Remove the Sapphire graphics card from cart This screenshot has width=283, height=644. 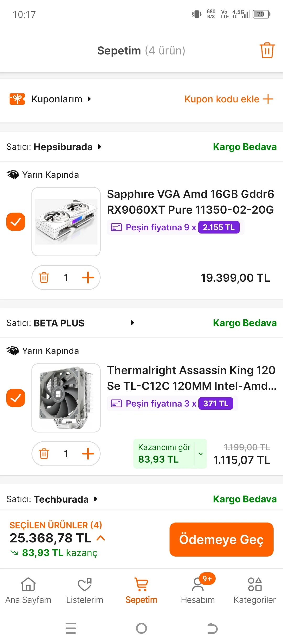point(44,277)
